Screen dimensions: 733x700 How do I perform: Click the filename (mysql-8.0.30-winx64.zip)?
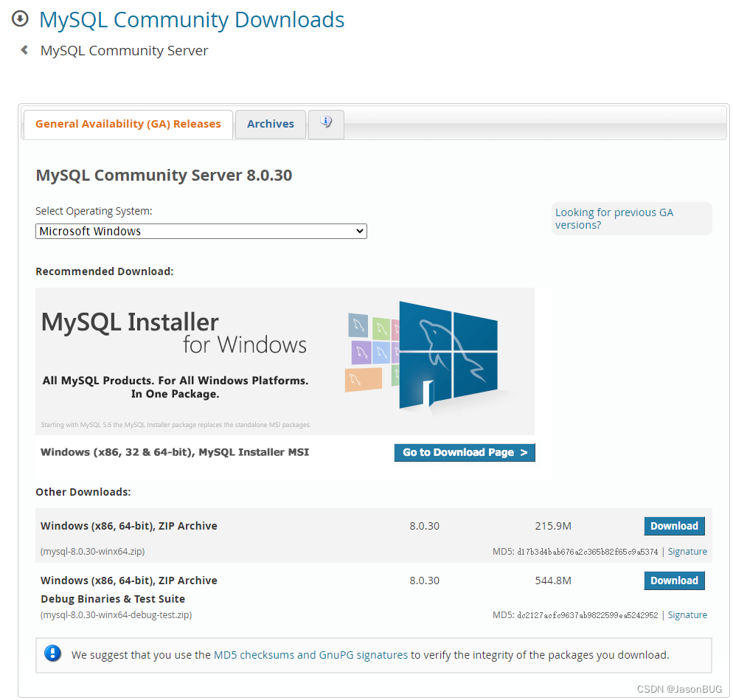[x=93, y=551]
